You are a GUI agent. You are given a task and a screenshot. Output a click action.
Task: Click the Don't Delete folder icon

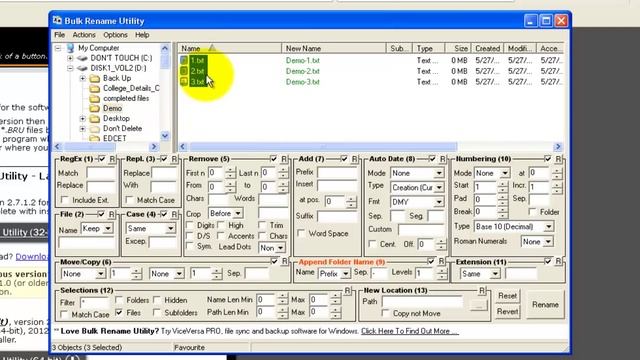[x=95, y=129]
